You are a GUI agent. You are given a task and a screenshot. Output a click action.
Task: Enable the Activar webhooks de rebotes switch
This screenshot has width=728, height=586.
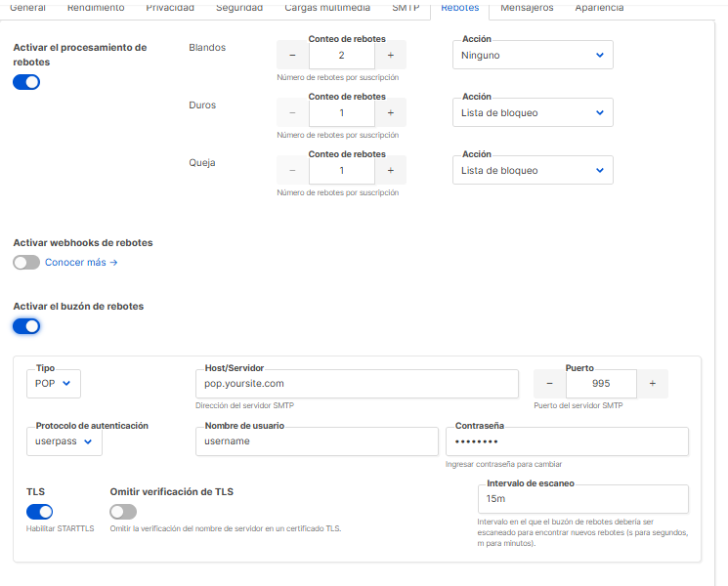point(26,262)
